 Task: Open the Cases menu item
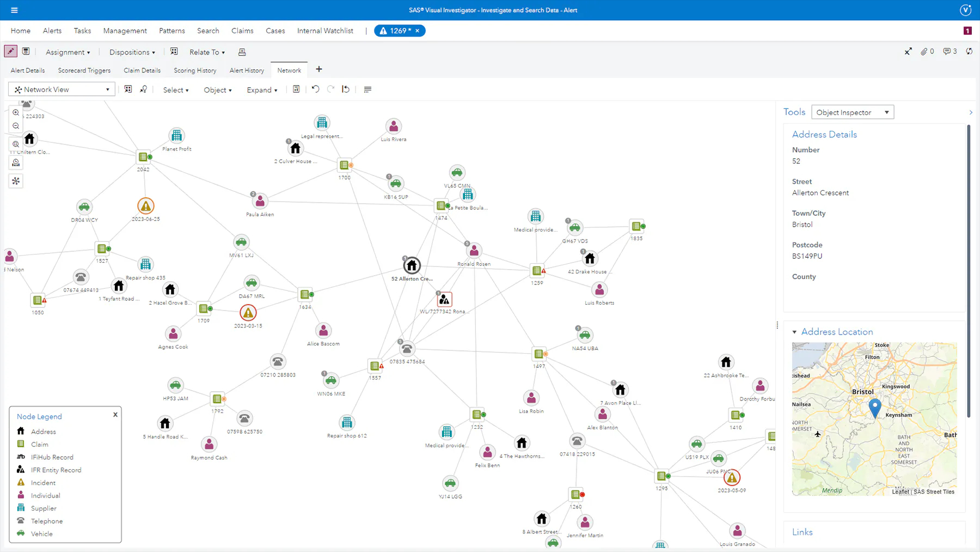click(275, 31)
